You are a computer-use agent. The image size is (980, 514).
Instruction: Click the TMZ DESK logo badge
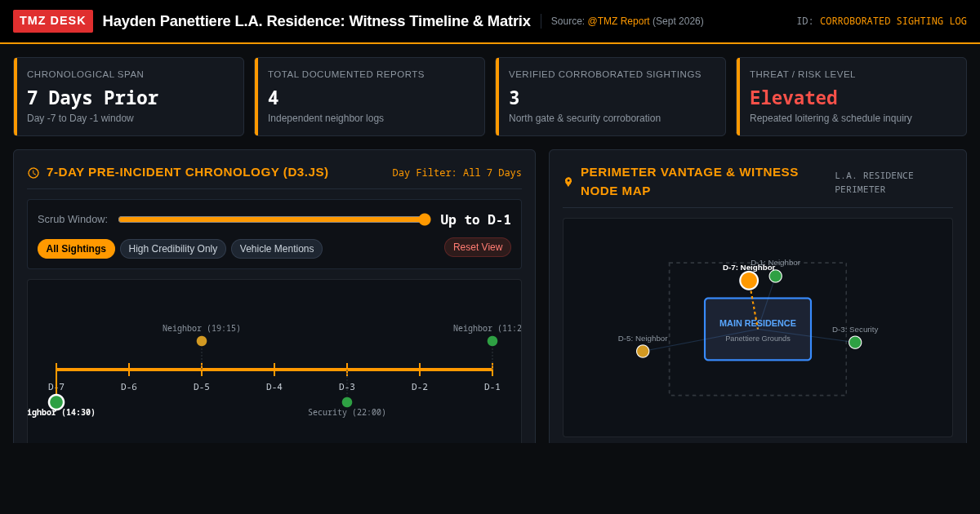tap(53, 21)
